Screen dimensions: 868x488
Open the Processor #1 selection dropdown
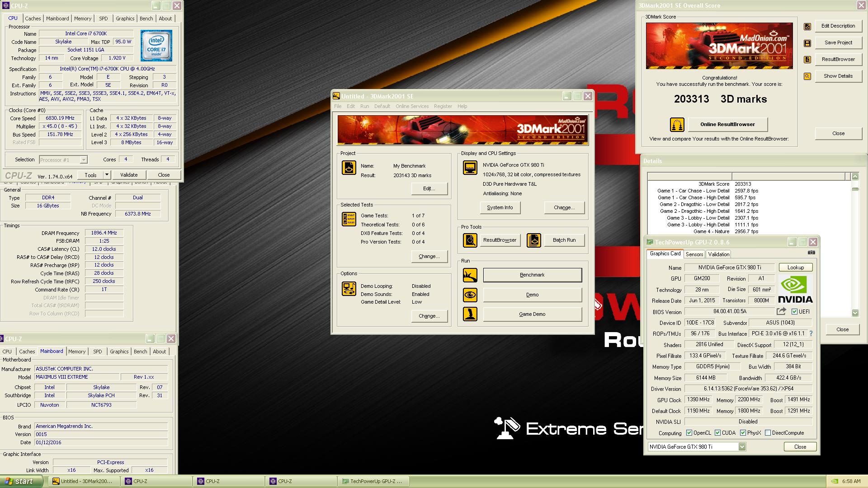click(x=83, y=160)
